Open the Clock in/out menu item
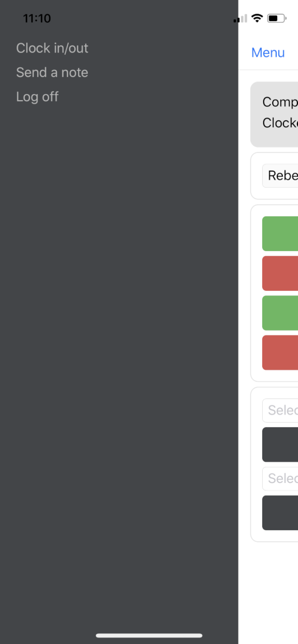This screenshot has width=298, height=644. [52, 48]
